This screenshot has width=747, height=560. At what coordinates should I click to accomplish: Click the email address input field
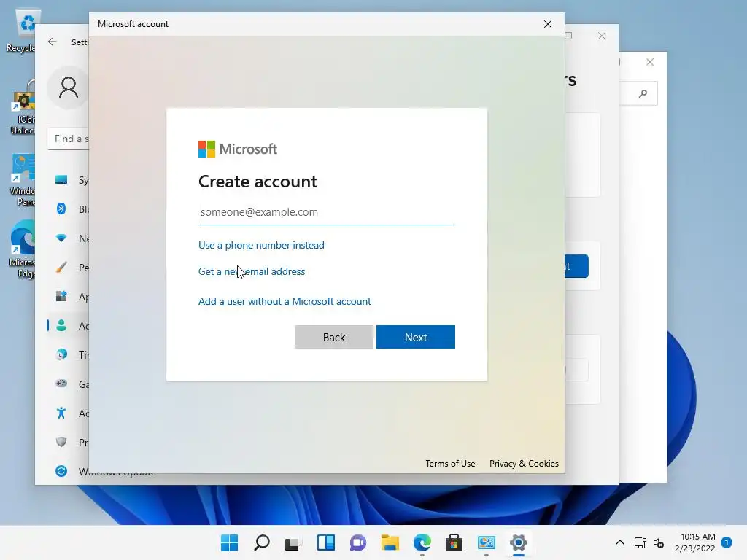326,212
